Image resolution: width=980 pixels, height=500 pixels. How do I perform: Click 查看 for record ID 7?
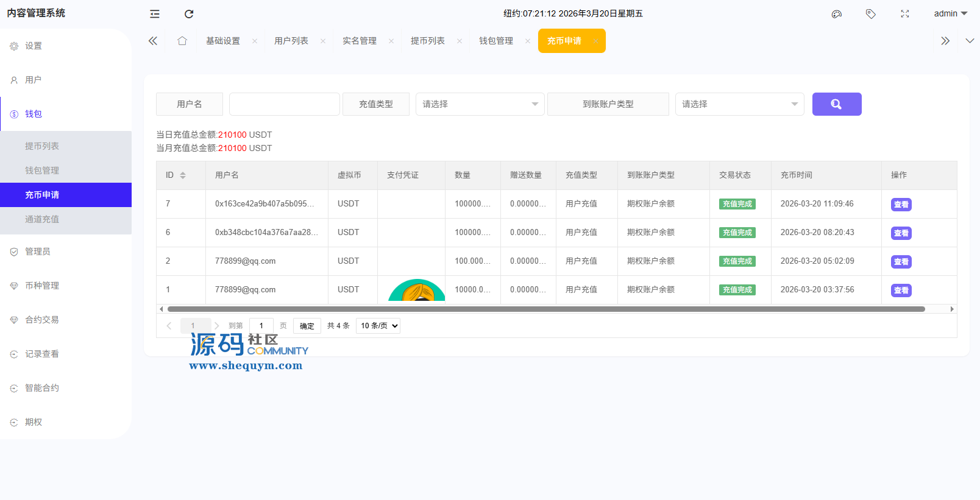point(901,205)
